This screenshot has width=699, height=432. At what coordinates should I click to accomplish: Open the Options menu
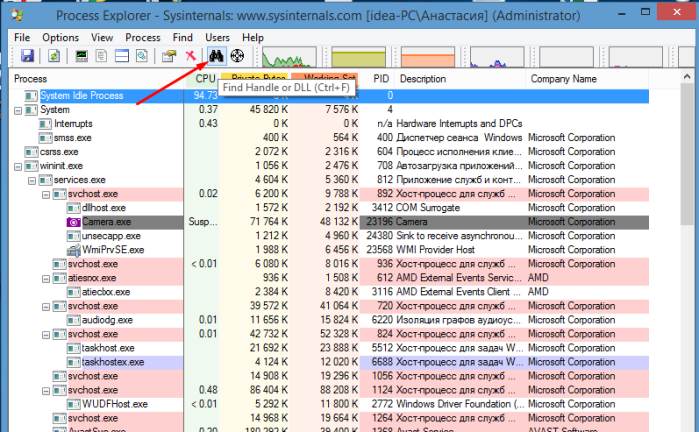(60, 37)
